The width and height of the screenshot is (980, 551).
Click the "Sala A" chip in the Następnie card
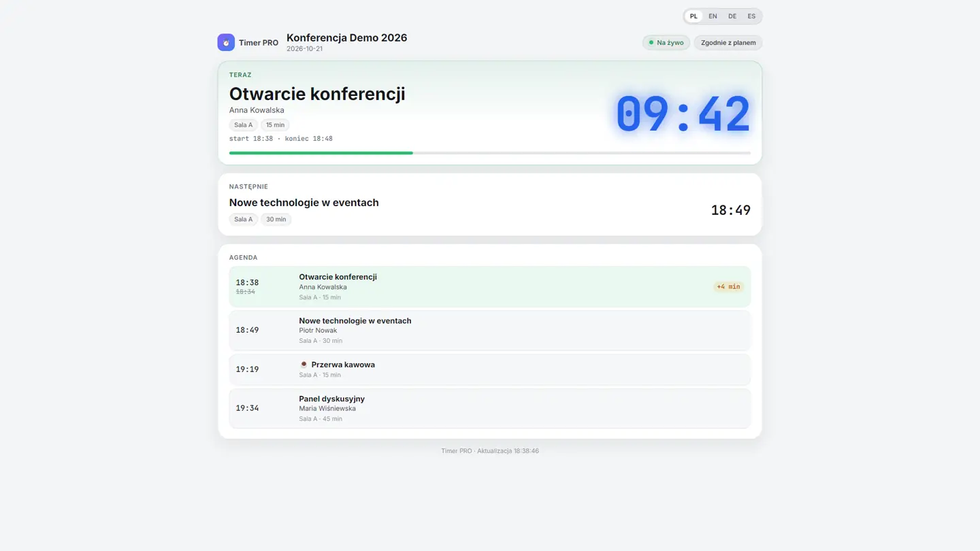[243, 219]
